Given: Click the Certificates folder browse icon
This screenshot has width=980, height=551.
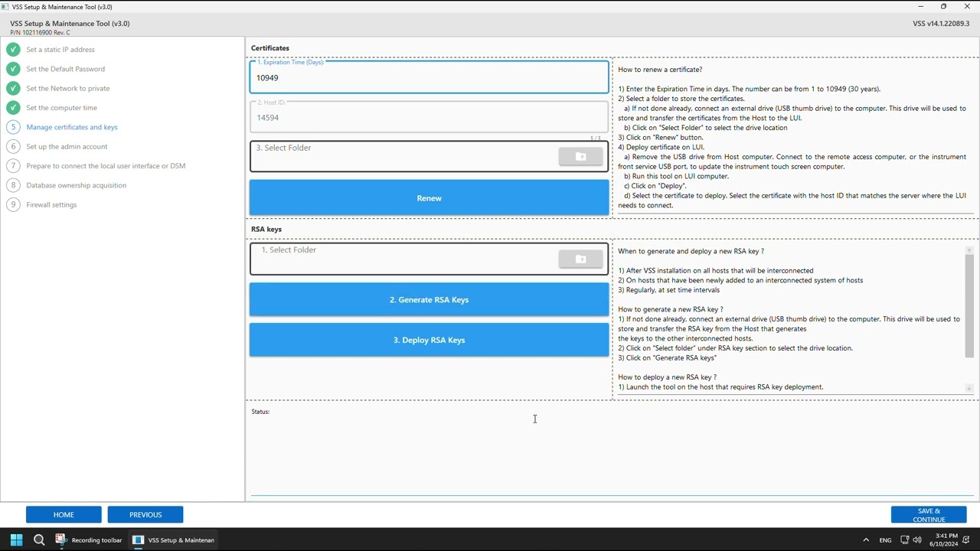Looking at the screenshot, I should [x=580, y=157].
